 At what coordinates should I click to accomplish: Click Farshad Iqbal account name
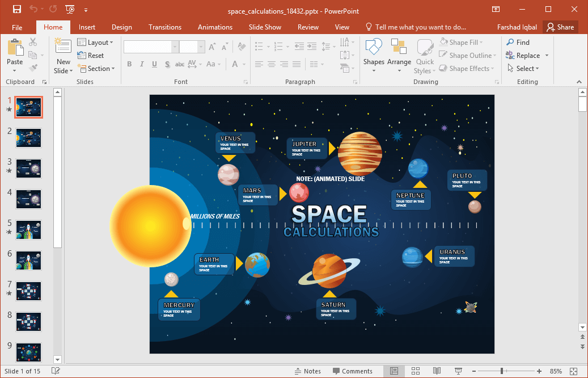coord(517,27)
